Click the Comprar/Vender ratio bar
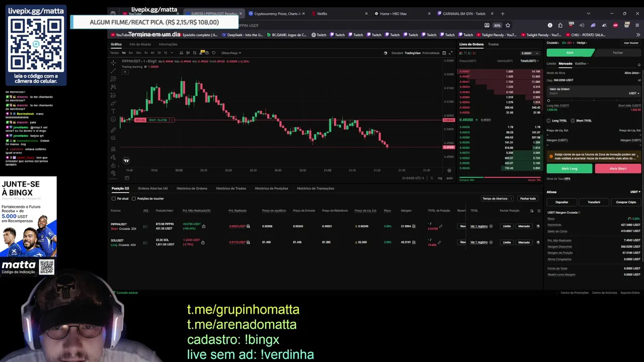 point(500,177)
